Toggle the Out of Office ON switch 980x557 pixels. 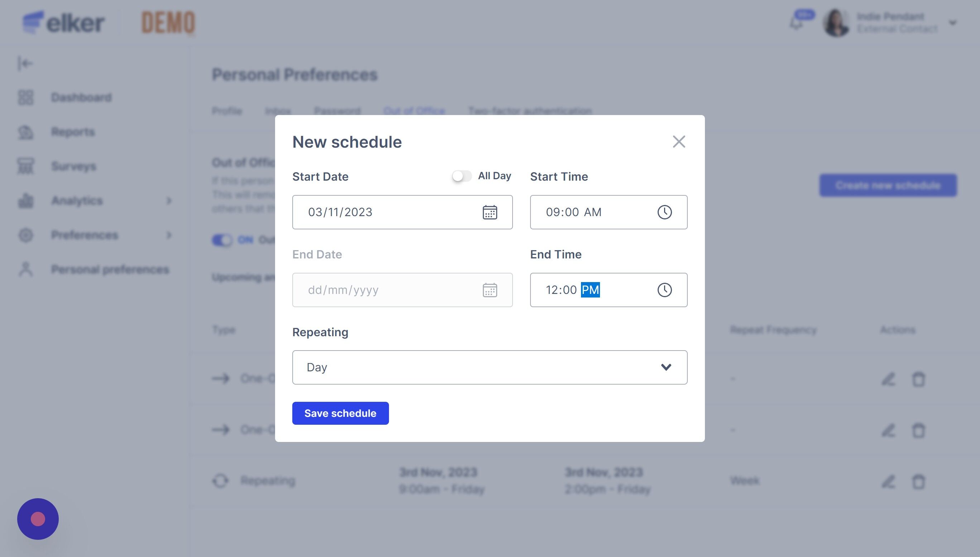[222, 240]
